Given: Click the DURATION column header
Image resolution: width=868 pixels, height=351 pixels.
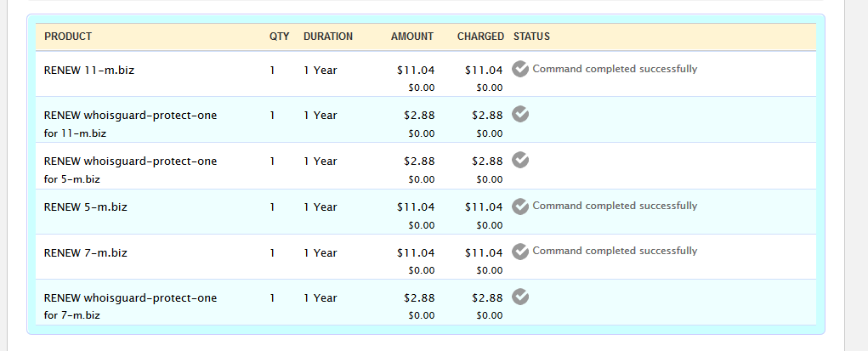Looking at the screenshot, I should coord(328,37).
